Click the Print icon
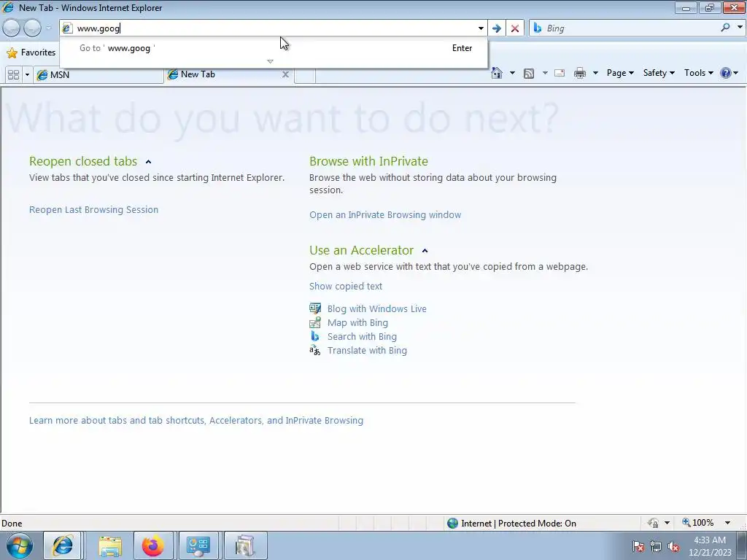747x560 pixels. click(580, 73)
